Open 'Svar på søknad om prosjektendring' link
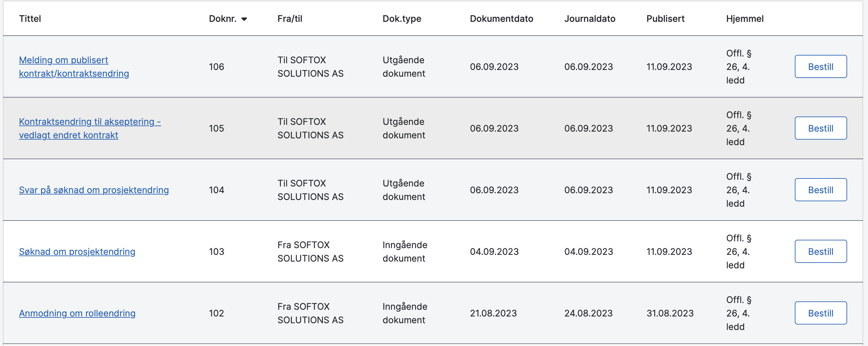Screen dimensions: 868x346 94,190
